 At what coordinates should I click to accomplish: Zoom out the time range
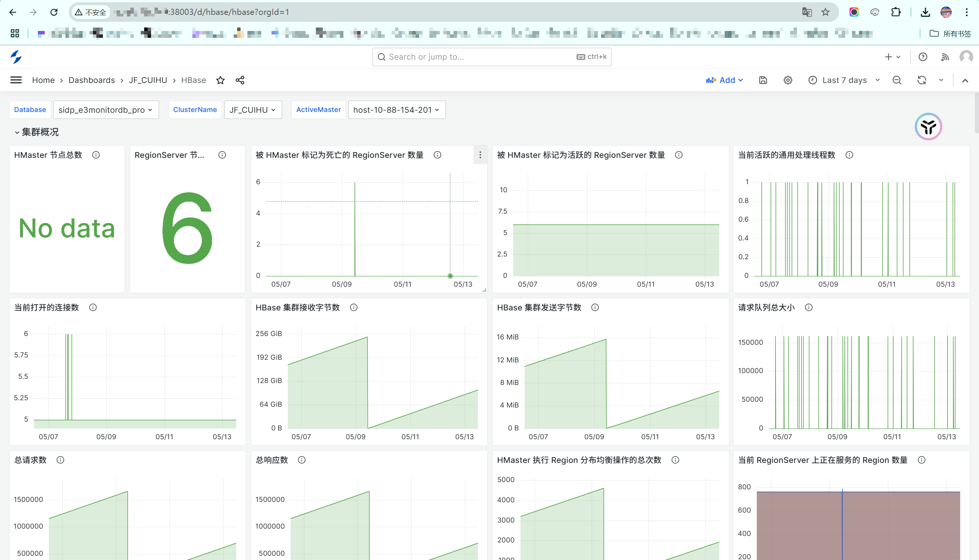896,80
